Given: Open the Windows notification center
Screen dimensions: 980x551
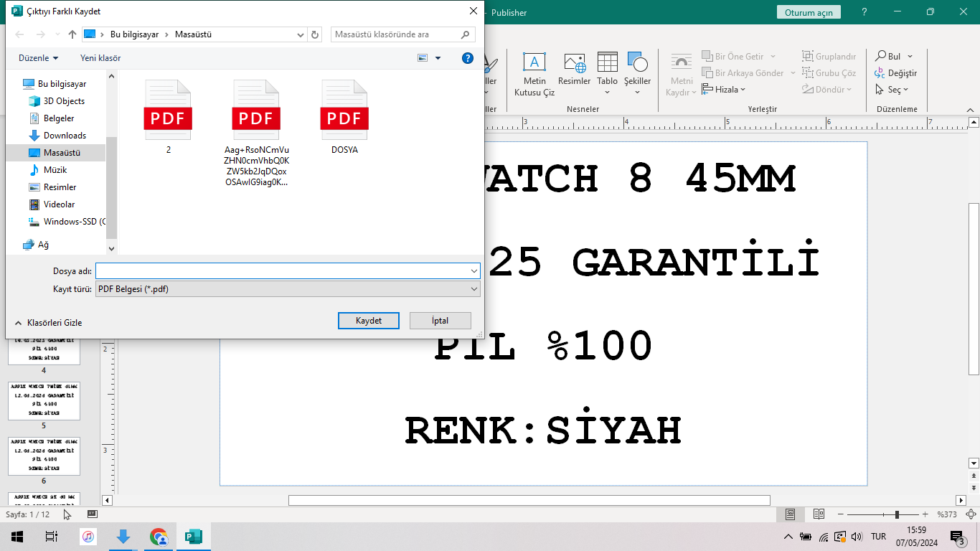Looking at the screenshot, I should [x=957, y=537].
